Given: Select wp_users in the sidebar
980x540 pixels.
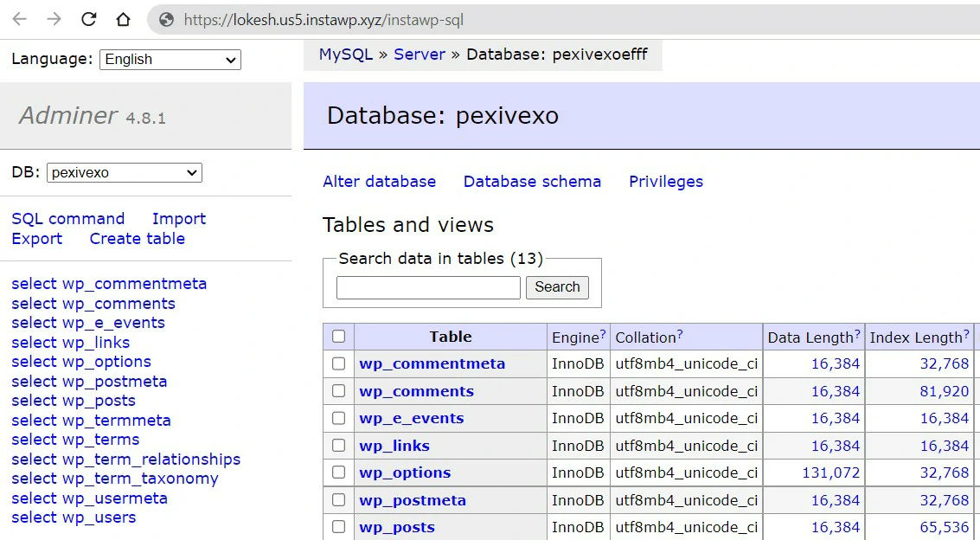Looking at the screenshot, I should (74, 517).
